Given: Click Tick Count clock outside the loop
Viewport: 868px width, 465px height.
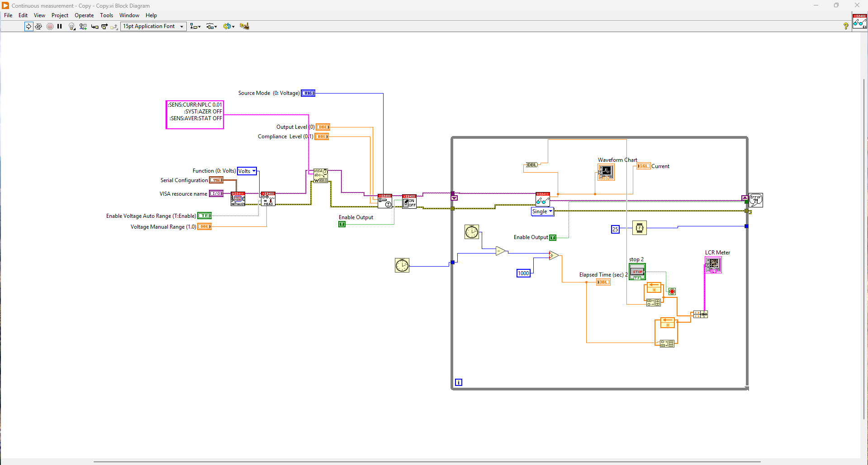Looking at the screenshot, I should [x=402, y=265].
